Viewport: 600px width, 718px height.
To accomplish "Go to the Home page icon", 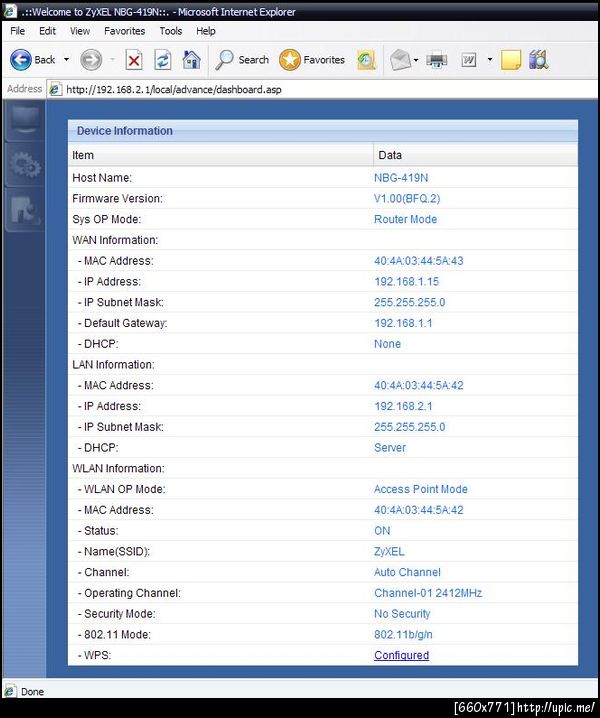I will (191, 60).
